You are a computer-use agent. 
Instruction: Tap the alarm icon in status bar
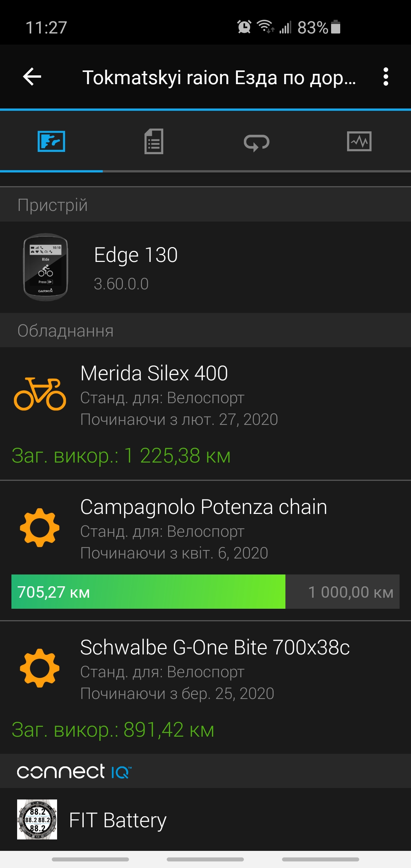[x=244, y=27]
